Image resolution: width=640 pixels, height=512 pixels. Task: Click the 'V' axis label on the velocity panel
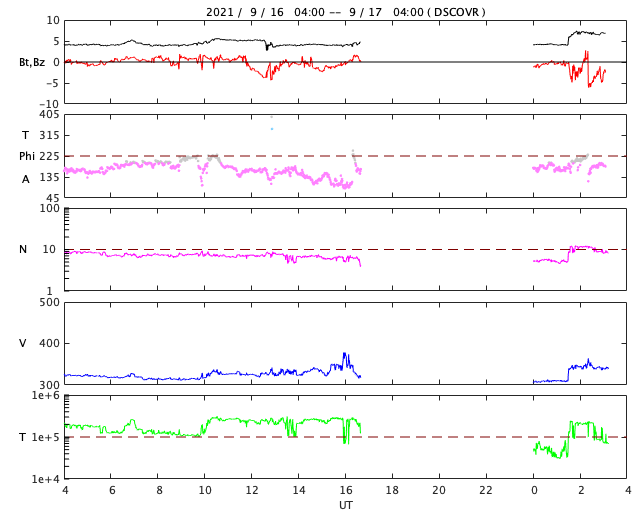point(23,343)
